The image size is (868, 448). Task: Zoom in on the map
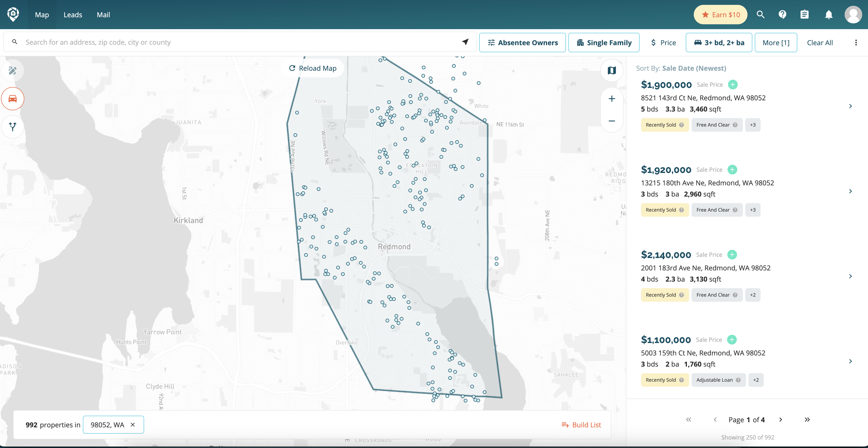[x=612, y=98]
